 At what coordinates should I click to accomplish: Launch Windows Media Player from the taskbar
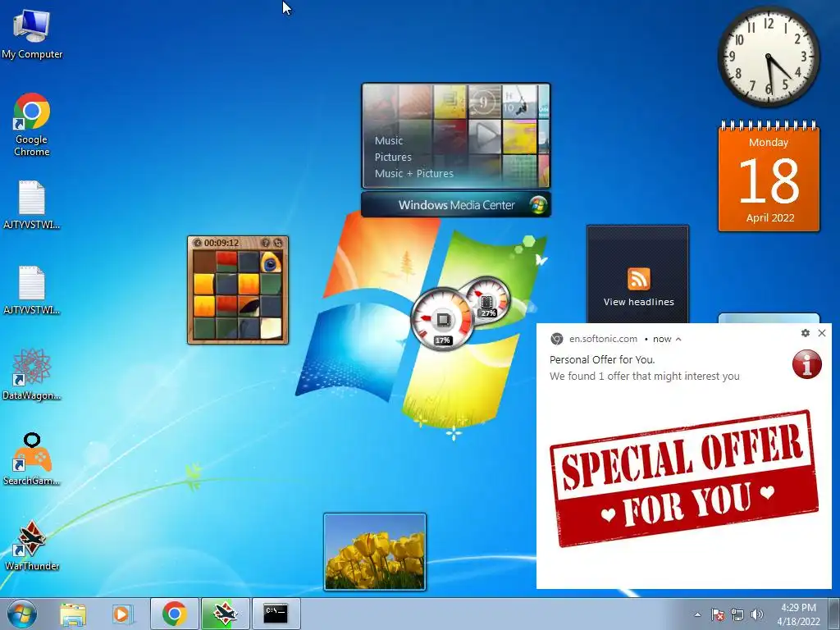point(122,614)
